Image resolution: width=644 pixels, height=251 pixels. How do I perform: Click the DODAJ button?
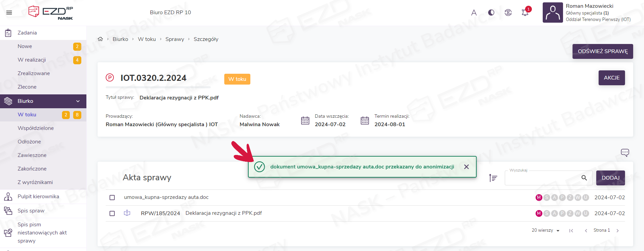pyautogui.click(x=610, y=178)
